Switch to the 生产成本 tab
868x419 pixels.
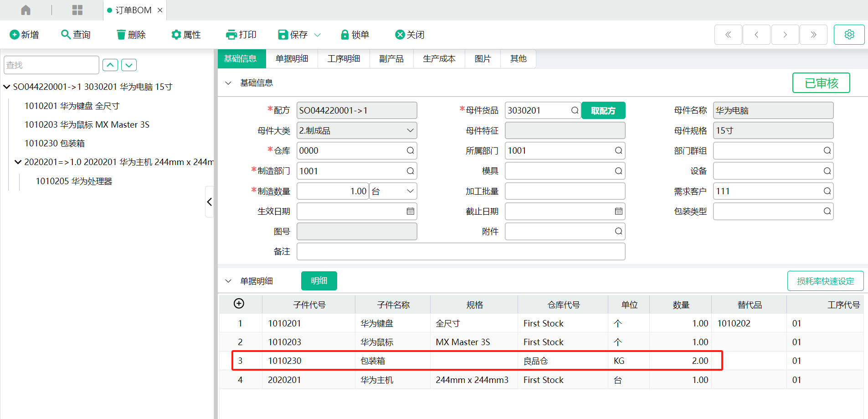click(439, 58)
